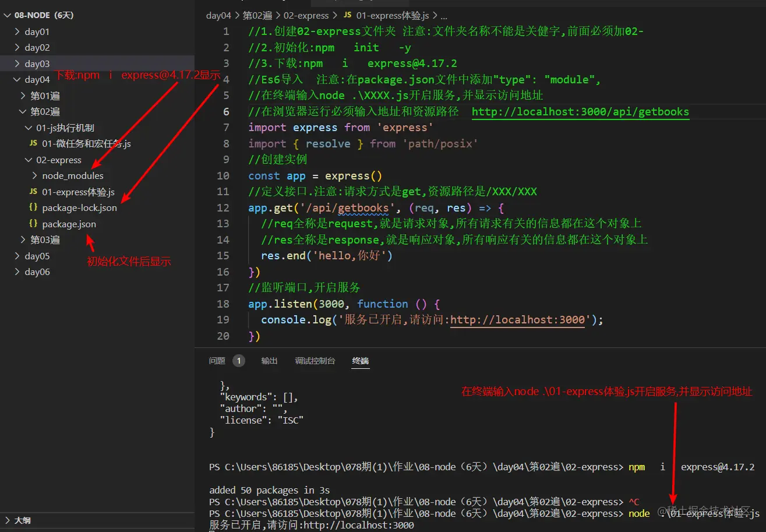Screen dimensions: 766x532
Task: Open the 01-微任务和宏任务.js file name
Action: pyautogui.click(x=86, y=143)
